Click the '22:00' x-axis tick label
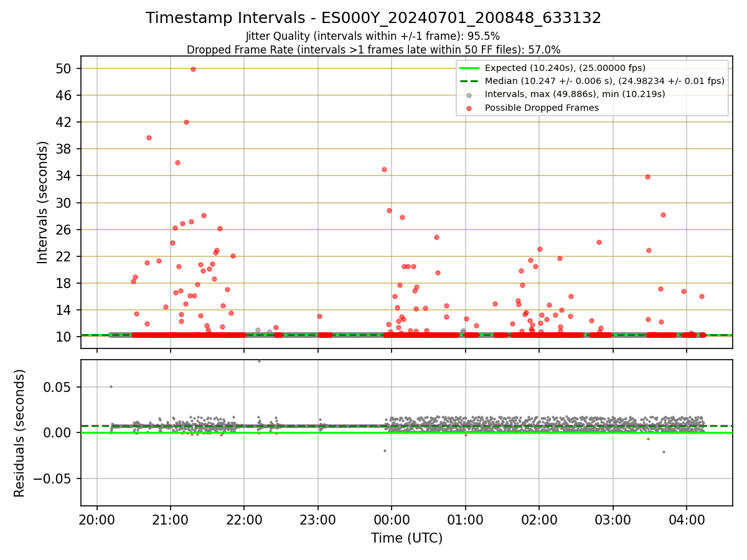 coord(244,519)
